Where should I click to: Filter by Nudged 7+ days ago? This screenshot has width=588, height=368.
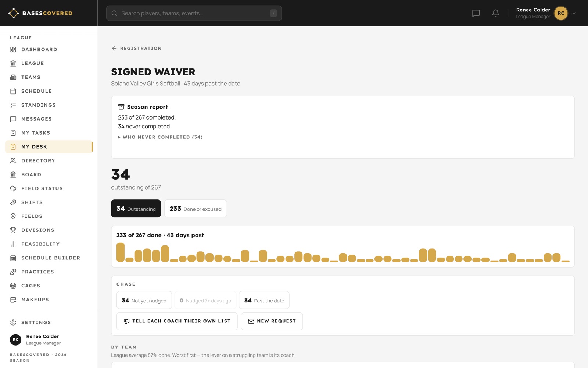point(205,300)
